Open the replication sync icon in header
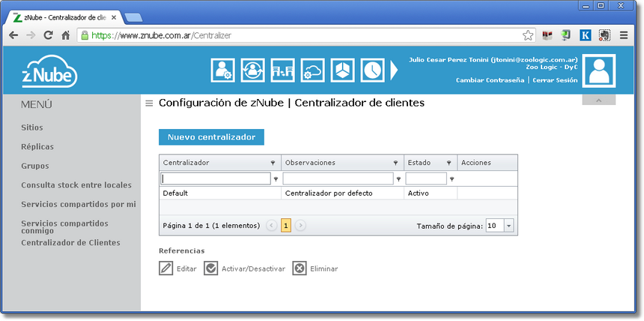Viewport: 644px width, 321px height. coord(252,70)
